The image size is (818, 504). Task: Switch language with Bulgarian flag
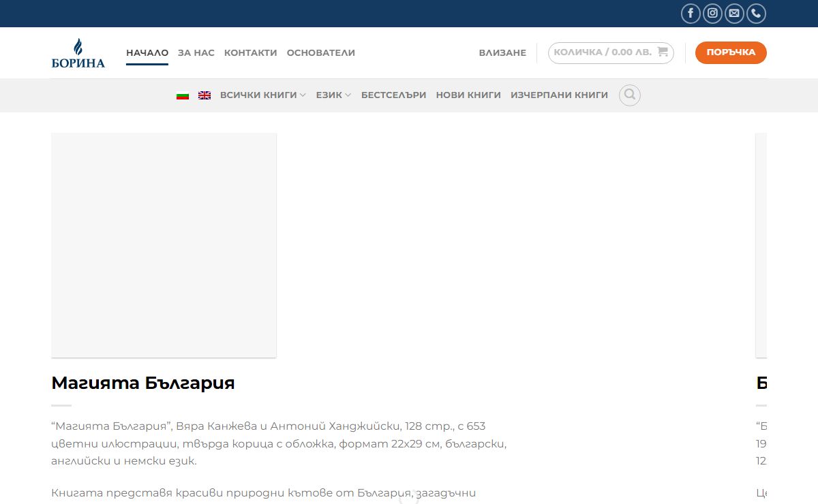tap(183, 95)
